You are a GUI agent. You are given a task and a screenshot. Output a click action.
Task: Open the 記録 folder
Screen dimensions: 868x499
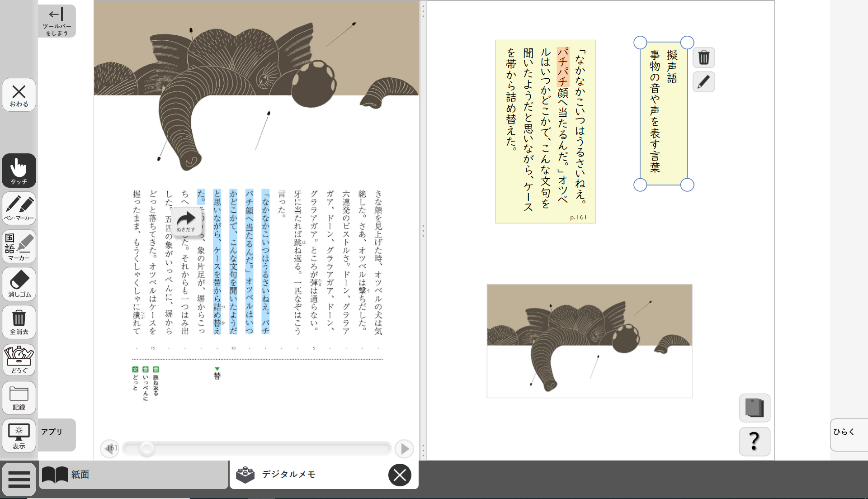[x=19, y=398]
